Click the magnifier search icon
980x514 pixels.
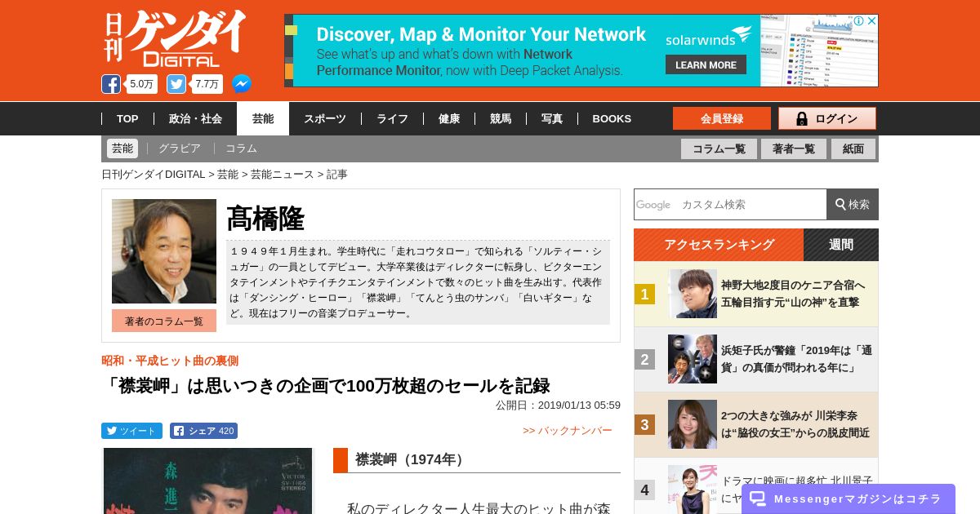coord(840,204)
